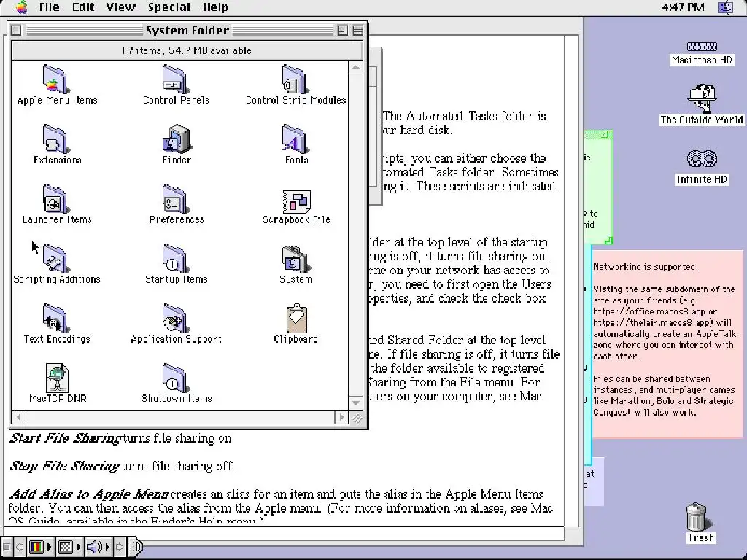Click 'Stop File Sharing' text in document
The height and width of the screenshot is (560, 747).
64,466
